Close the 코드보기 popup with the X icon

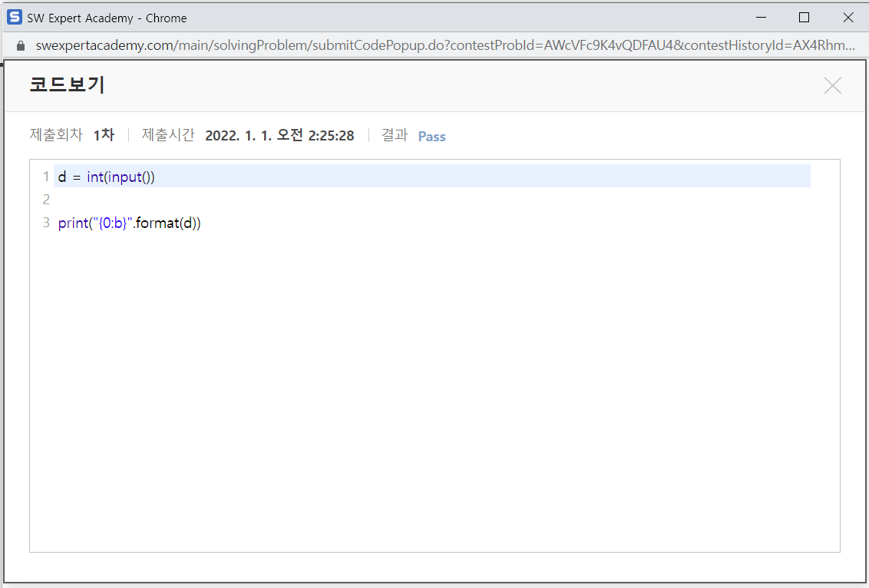point(832,86)
